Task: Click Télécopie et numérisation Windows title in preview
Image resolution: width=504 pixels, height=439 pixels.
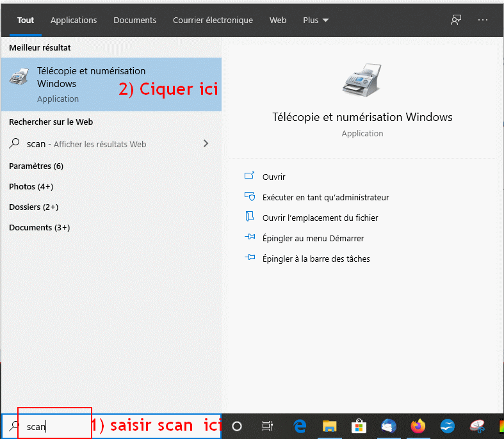Action: pyautogui.click(x=362, y=117)
